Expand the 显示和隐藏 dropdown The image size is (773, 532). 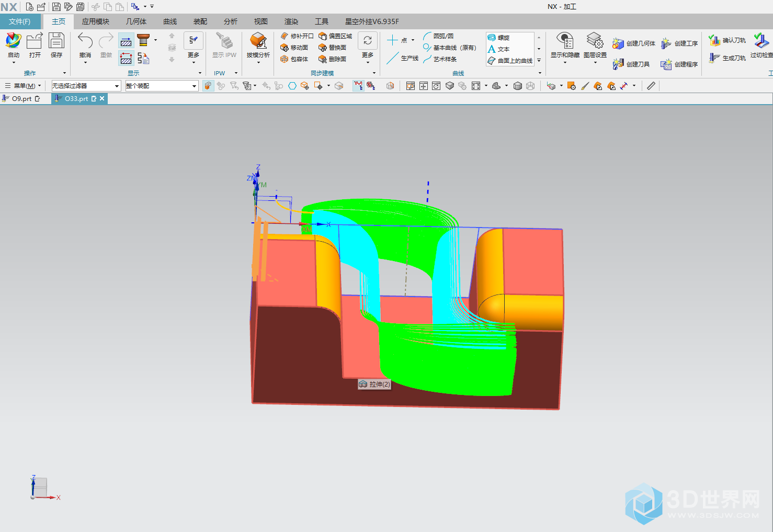(565, 63)
